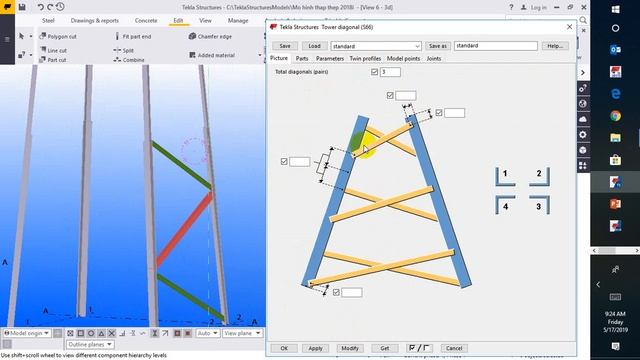Open Google Chrome from the taskbar
The image size is (640, 360).
point(616,116)
